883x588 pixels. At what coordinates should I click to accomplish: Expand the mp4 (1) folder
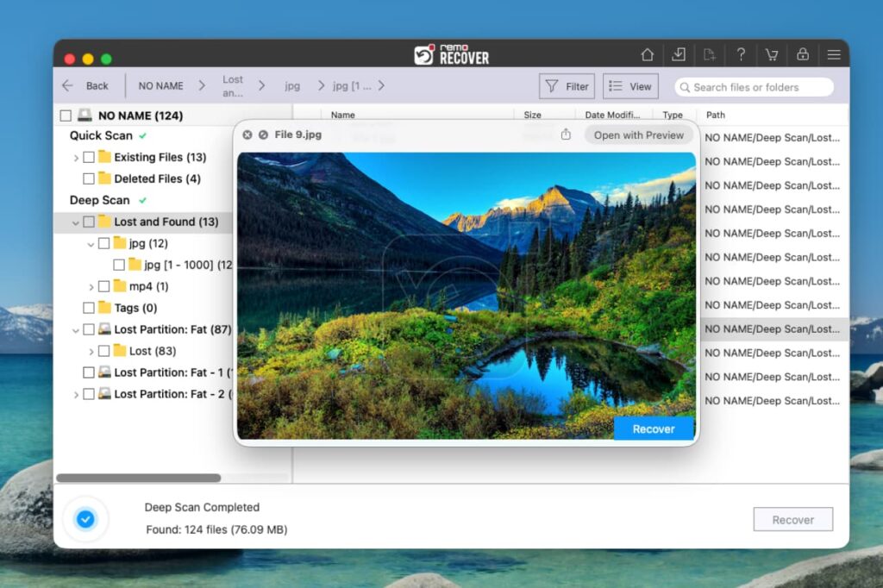click(91, 287)
